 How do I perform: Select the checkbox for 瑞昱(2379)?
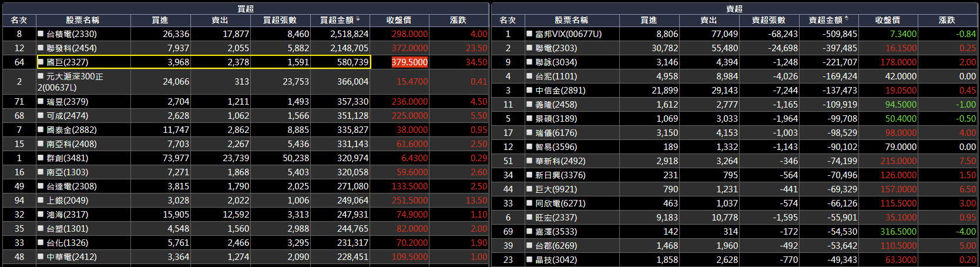(x=41, y=102)
